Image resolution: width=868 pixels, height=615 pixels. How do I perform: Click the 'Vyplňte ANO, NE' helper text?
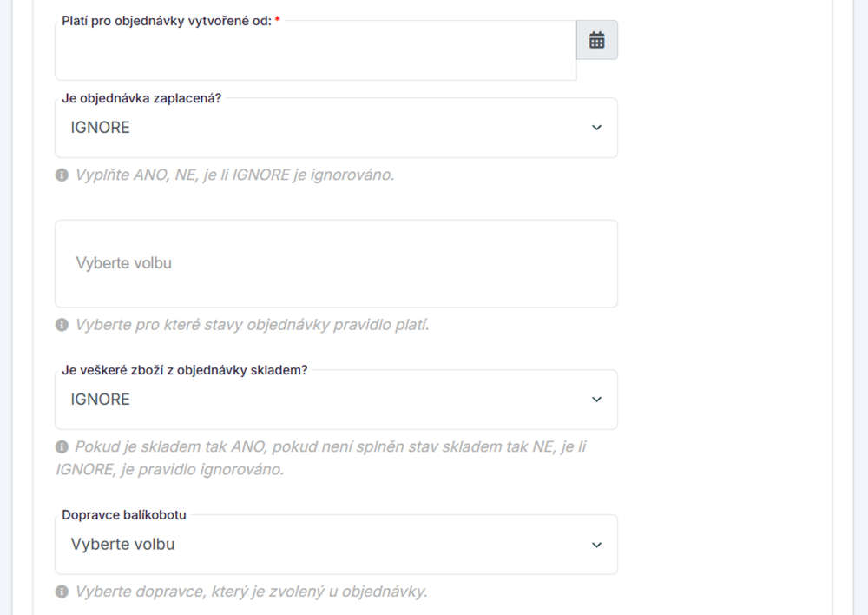[x=234, y=175]
